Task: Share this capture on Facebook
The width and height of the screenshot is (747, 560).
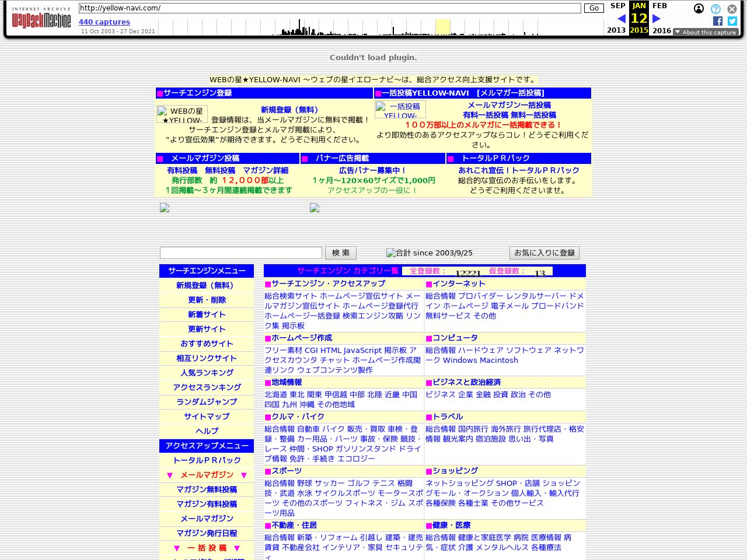Action: click(718, 21)
